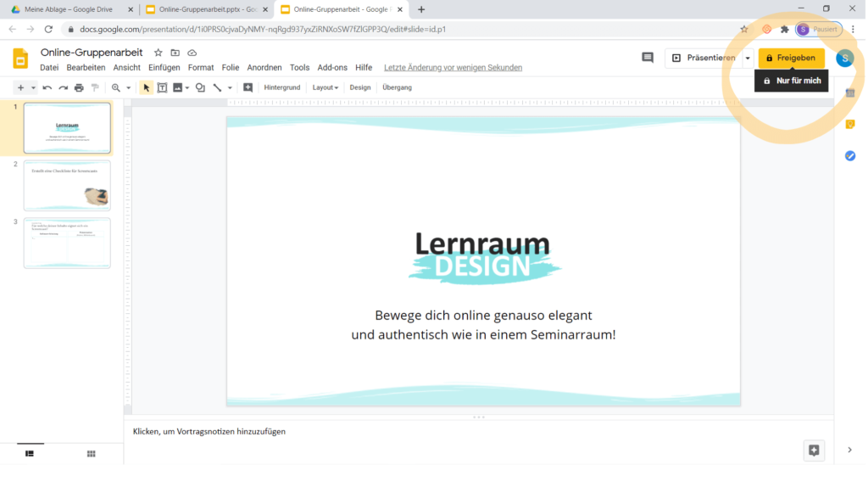Screen dimensions: 868x487
Task: Select slide 2 checklist thumbnail
Action: [x=67, y=186]
